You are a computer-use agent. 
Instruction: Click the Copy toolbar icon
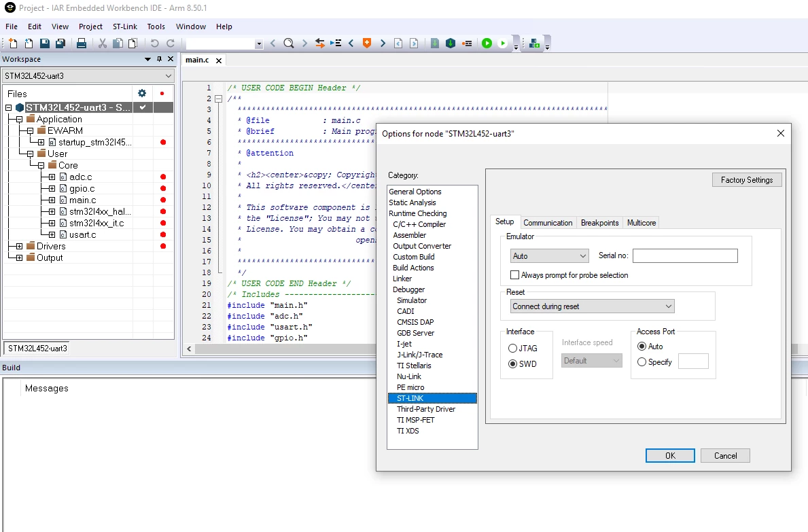pyautogui.click(x=118, y=43)
